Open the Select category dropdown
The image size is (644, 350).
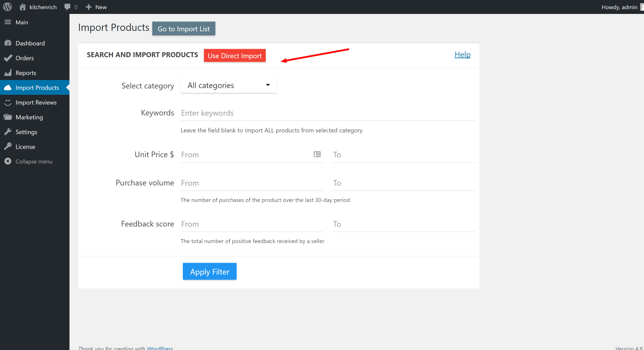tap(228, 85)
